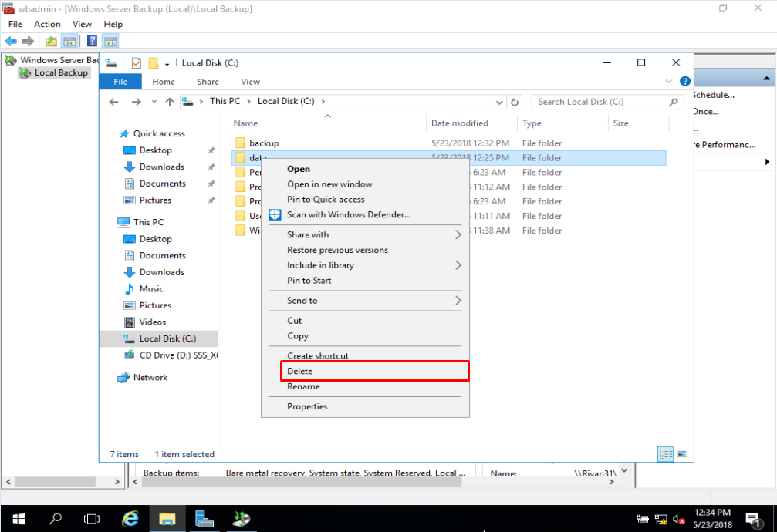Go forward in File Explorer

pos(136,102)
